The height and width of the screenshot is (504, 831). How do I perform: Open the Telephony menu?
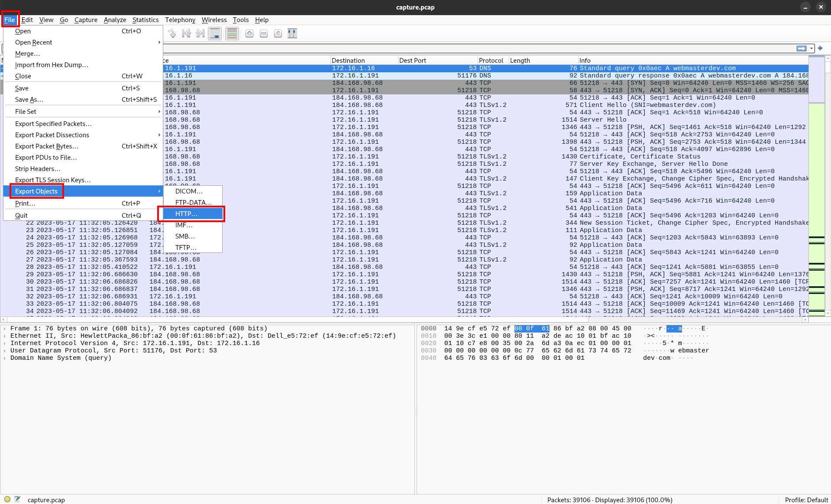(180, 19)
